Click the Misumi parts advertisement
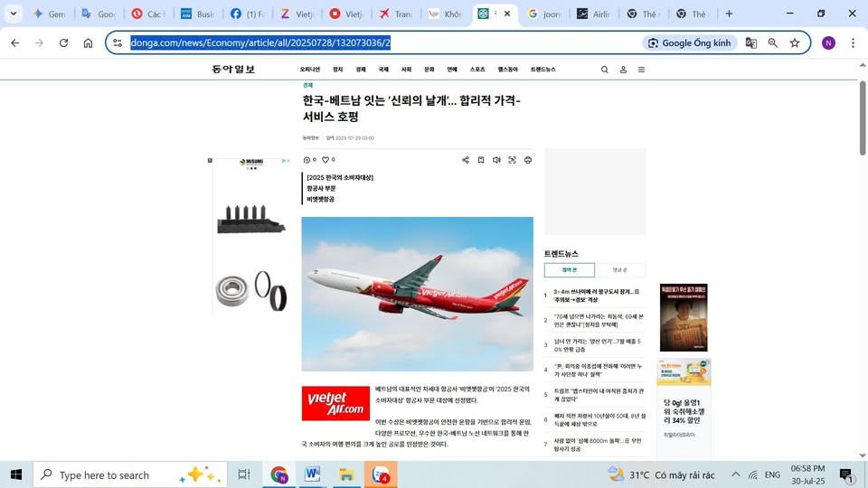868x488 pixels. click(x=250, y=237)
